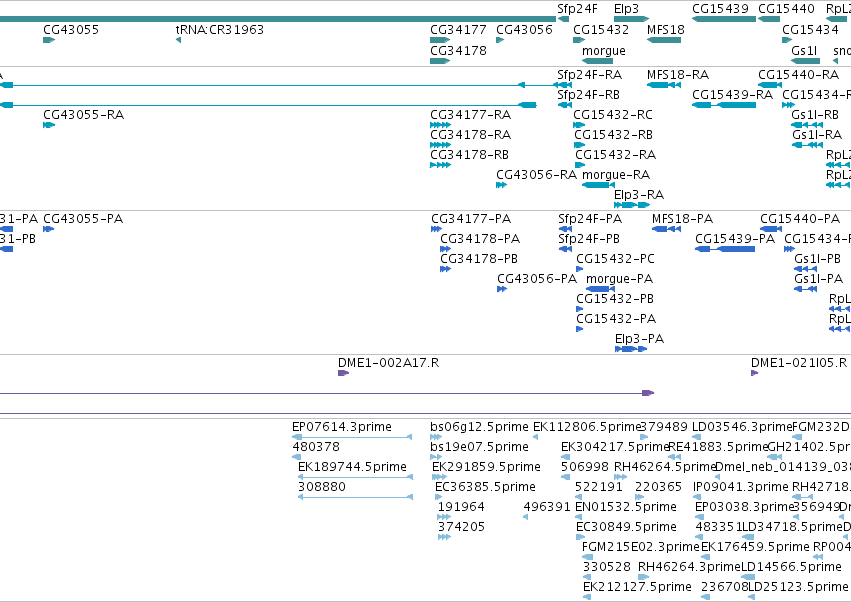This screenshot has height=602, width=851.
Task: Open EST EP07614.3prime
Action: pos(342,427)
